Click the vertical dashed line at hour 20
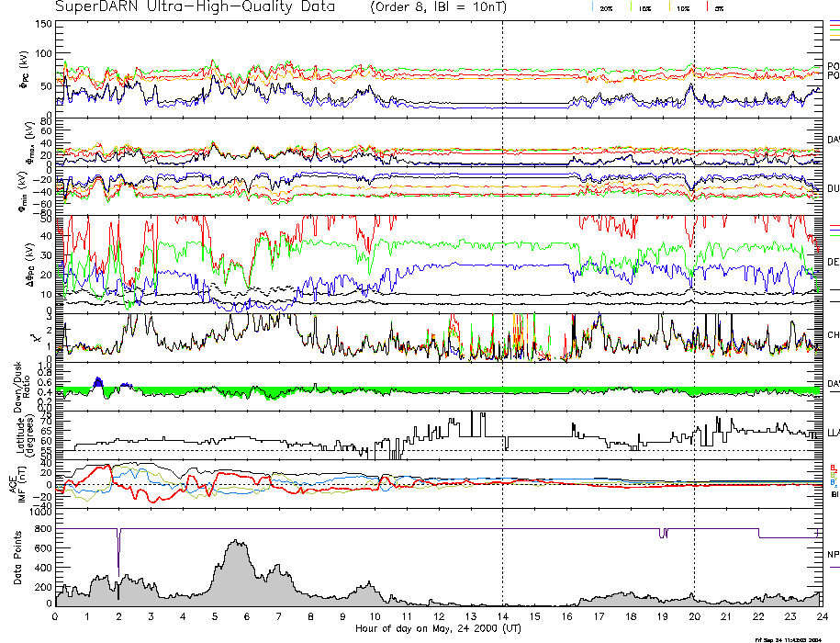Image resolution: width=840 pixels, height=643 pixels. (x=694, y=276)
